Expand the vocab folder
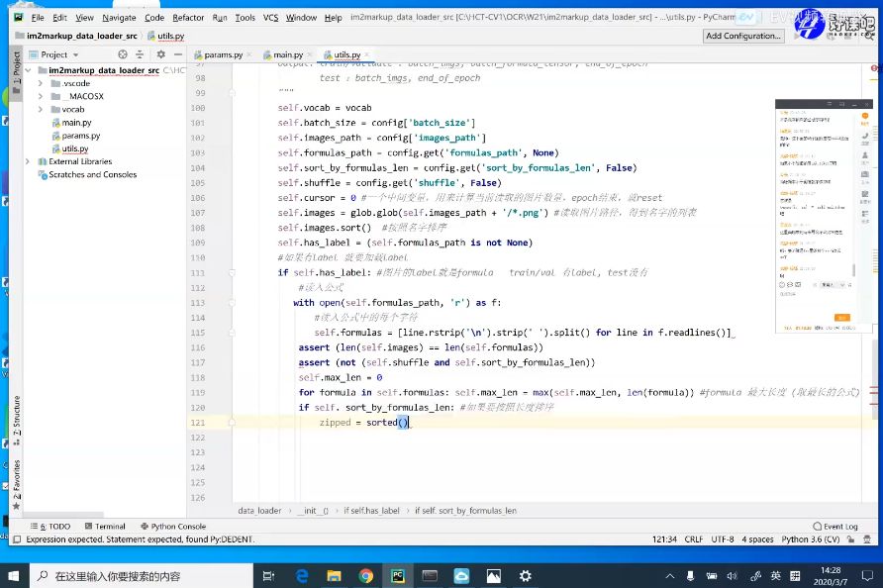The width and height of the screenshot is (883, 588). click(40, 109)
